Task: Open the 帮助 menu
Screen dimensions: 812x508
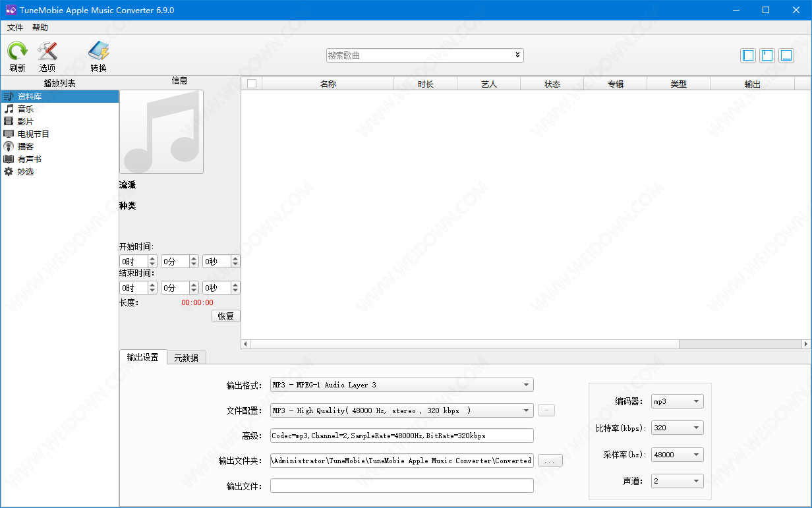Action: (40, 28)
